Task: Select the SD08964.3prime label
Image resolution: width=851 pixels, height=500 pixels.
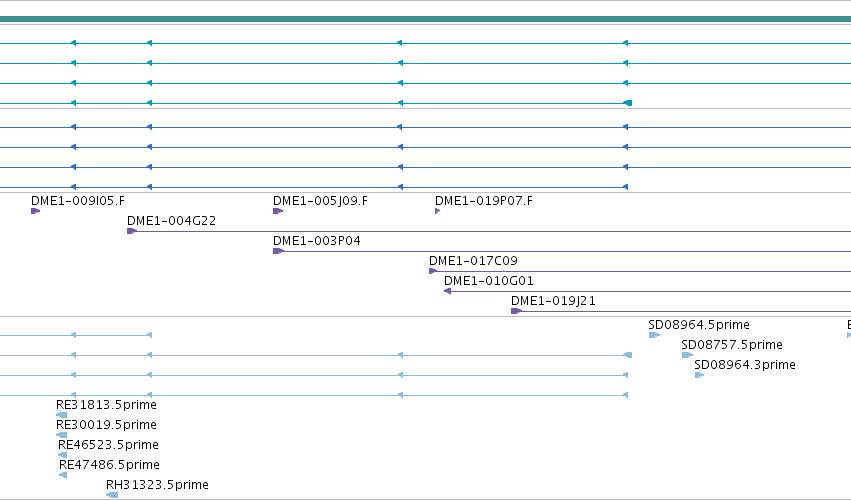Action: [745, 365]
